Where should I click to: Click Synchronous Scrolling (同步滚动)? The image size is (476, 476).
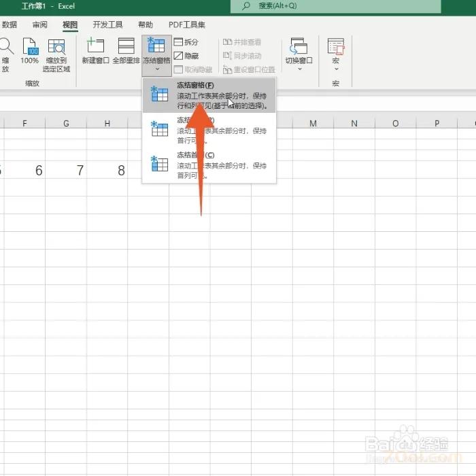pyautogui.click(x=242, y=56)
